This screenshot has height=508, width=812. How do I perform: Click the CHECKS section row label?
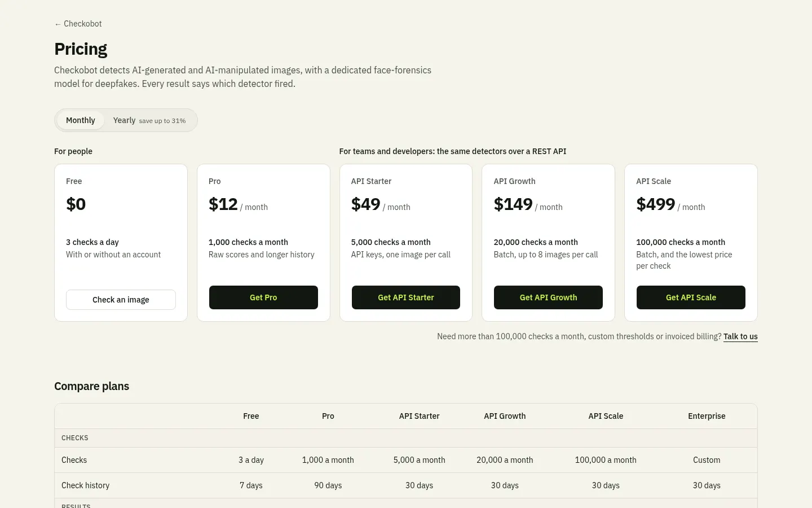[x=75, y=438]
